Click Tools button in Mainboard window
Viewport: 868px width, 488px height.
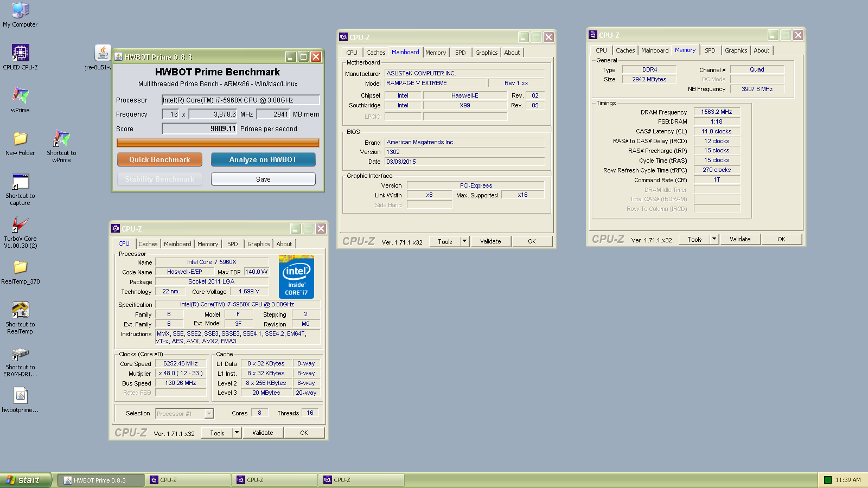pyautogui.click(x=445, y=241)
